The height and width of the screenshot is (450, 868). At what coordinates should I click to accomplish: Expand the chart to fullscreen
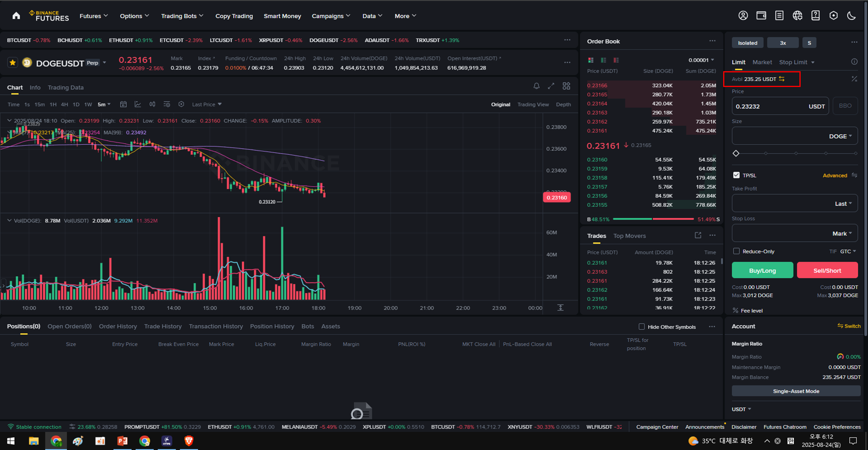551,86
